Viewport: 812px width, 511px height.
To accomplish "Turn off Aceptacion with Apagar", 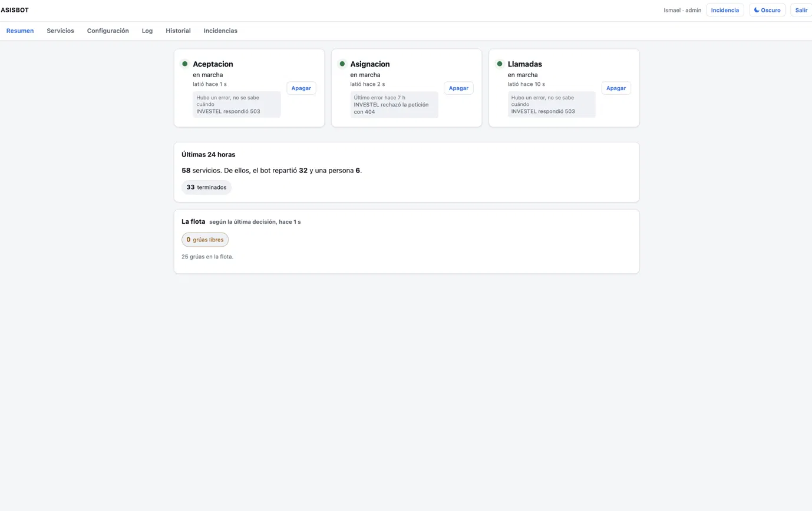I will coord(301,88).
